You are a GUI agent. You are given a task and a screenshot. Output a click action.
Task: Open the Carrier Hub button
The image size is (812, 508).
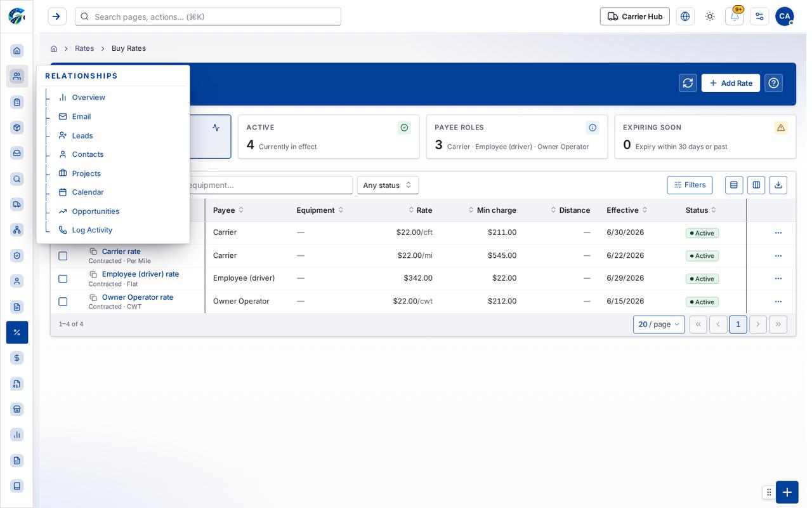tap(634, 17)
